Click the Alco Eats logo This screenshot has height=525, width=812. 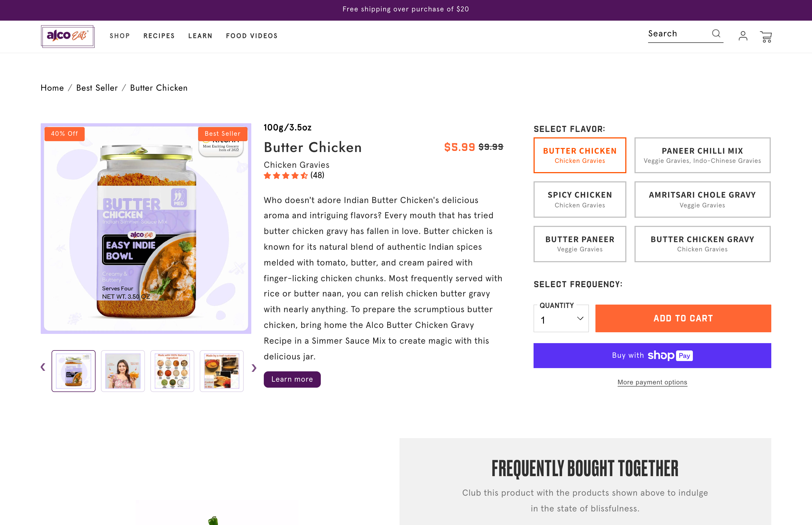point(68,36)
